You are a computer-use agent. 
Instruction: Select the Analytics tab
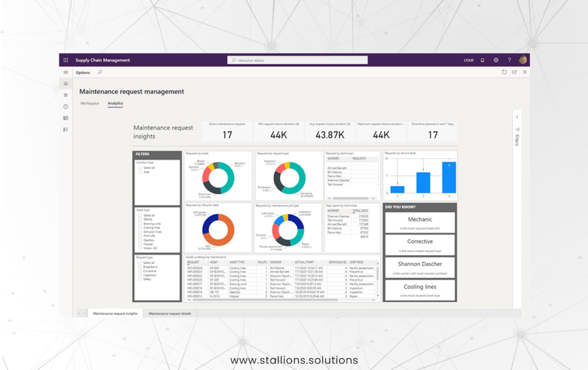[x=115, y=103]
